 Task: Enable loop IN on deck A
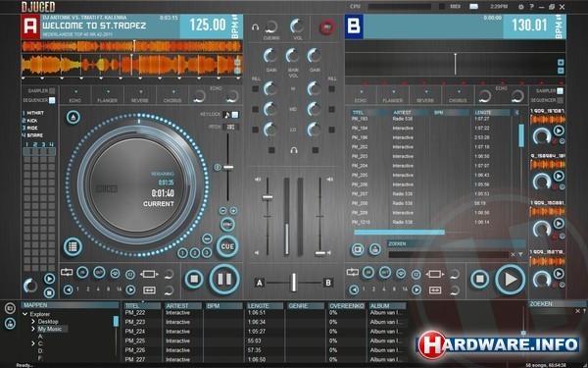(83, 273)
